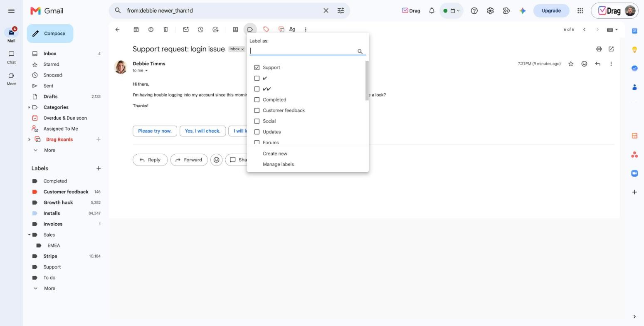Screen dimensions: 644x326
Task: Switch to the Meet tab
Action: (x=11, y=79)
